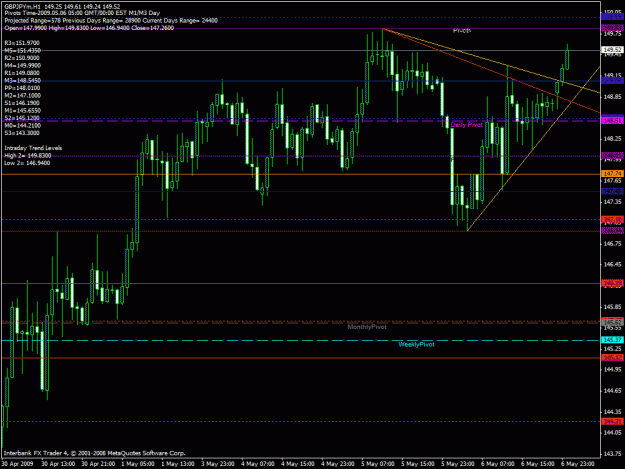625x469 pixels.
Task: Click the '30 Apr 13:00' time label
Action: pyautogui.click(x=58, y=464)
